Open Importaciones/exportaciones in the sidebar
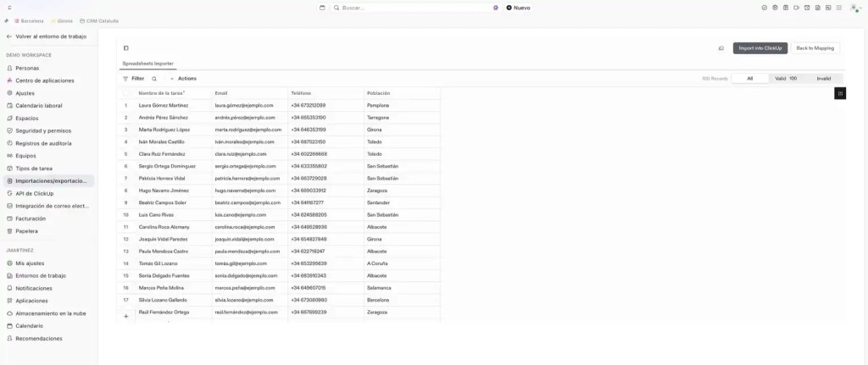This screenshot has width=868, height=365. point(47,181)
